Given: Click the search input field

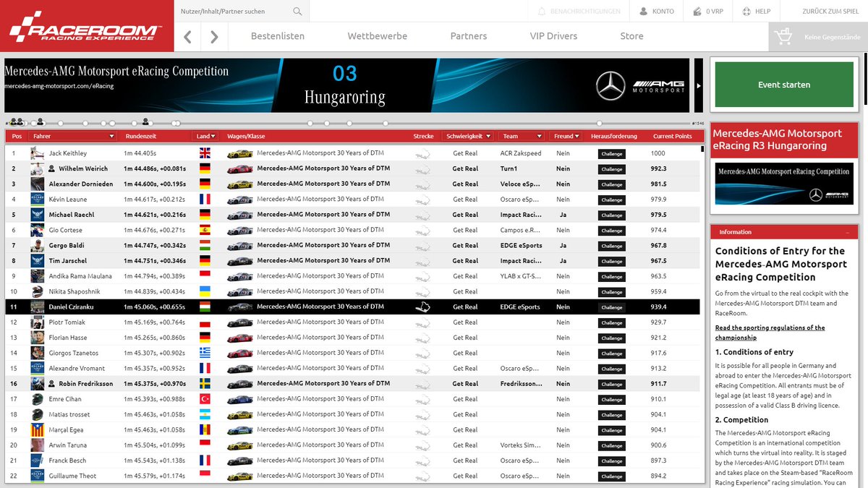Looking at the screenshot, I should tap(231, 12).
